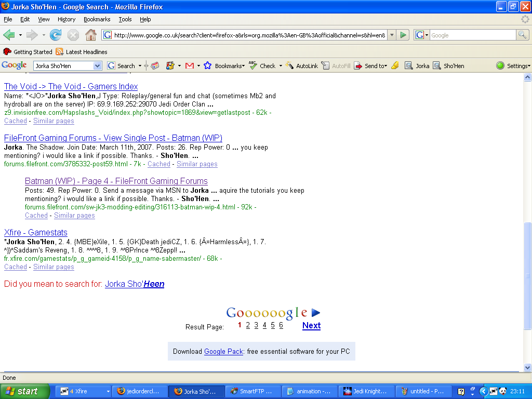Switch to the Jedi Knight taskbar window
532x399 pixels.
(x=366, y=391)
